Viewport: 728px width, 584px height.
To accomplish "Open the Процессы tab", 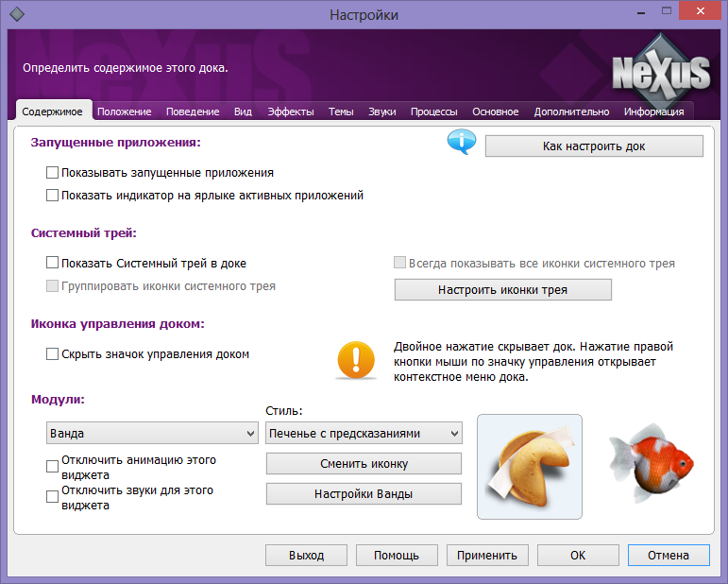I will [x=434, y=112].
